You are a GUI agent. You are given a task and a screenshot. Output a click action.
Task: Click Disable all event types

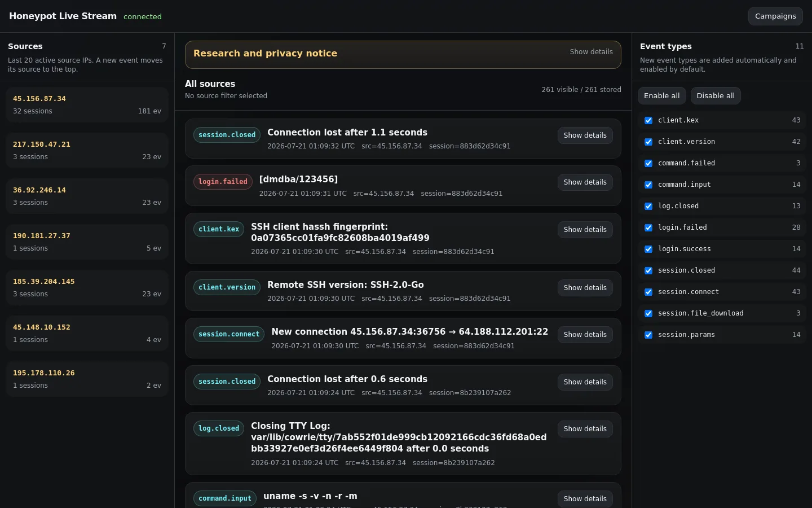click(x=715, y=95)
